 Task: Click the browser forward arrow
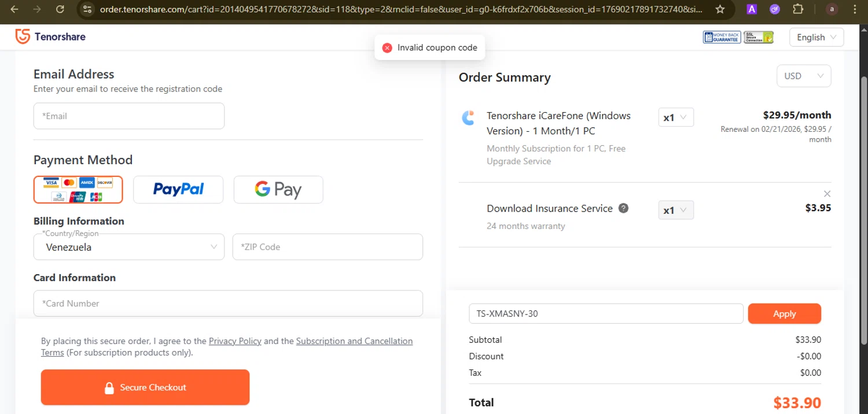pos(37,9)
